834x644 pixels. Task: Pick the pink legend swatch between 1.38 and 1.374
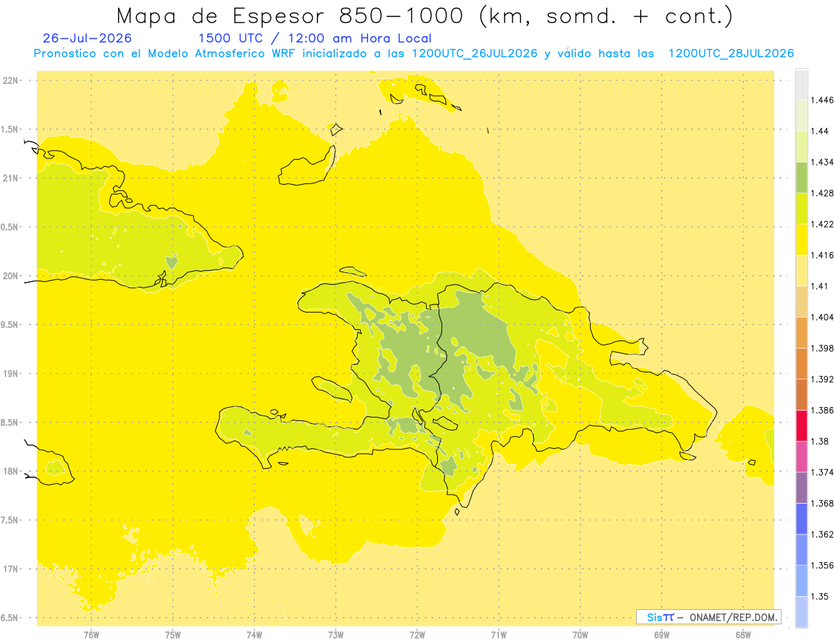(x=801, y=456)
